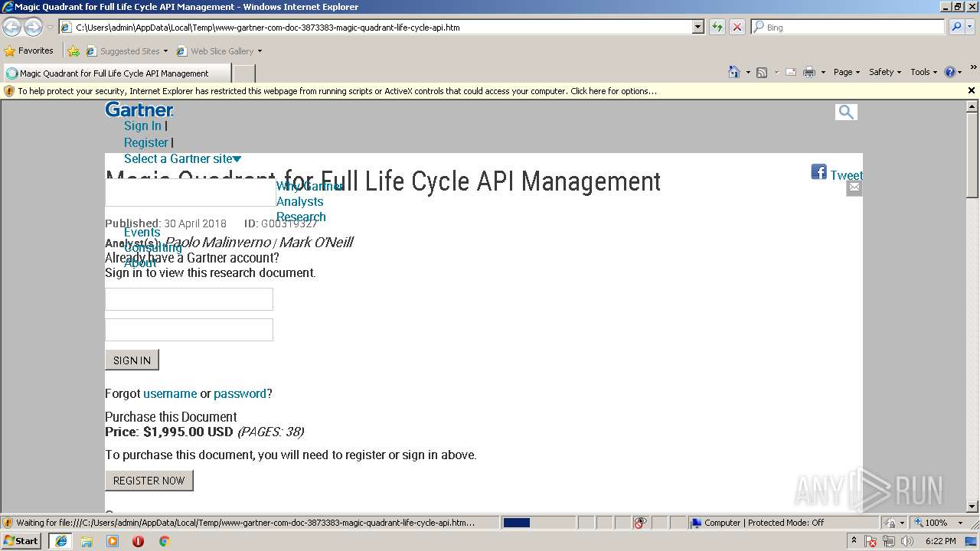This screenshot has width=980, height=551.
Task: Click the volume speaker tray icon
Action: pos(907,541)
